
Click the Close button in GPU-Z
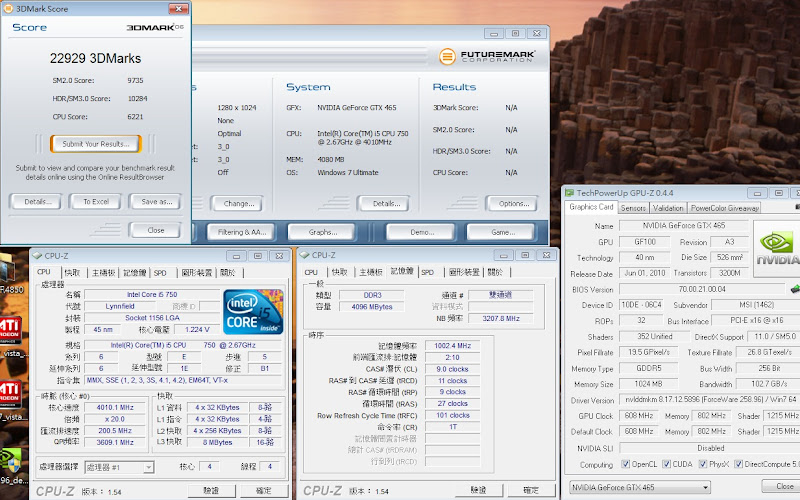(781, 486)
